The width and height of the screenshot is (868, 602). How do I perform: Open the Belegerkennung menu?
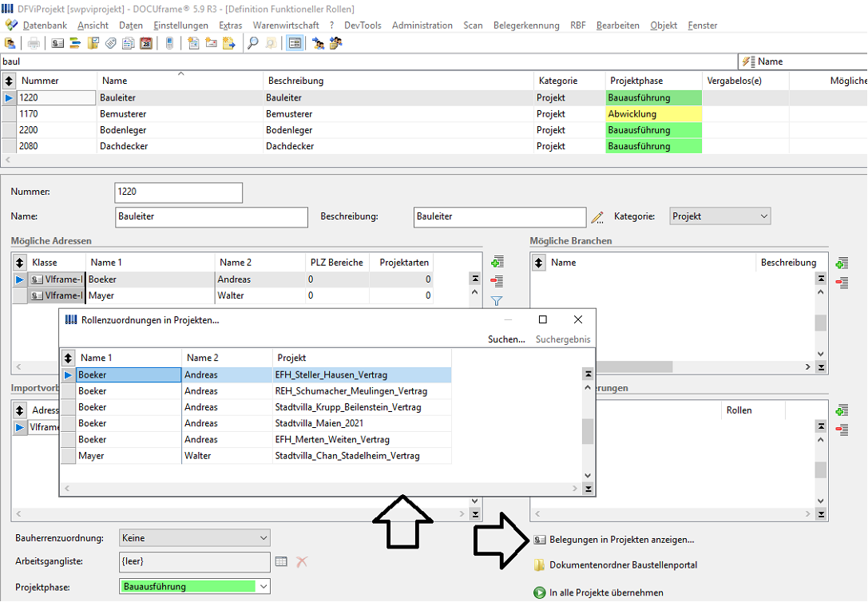pyautogui.click(x=526, y=26)
